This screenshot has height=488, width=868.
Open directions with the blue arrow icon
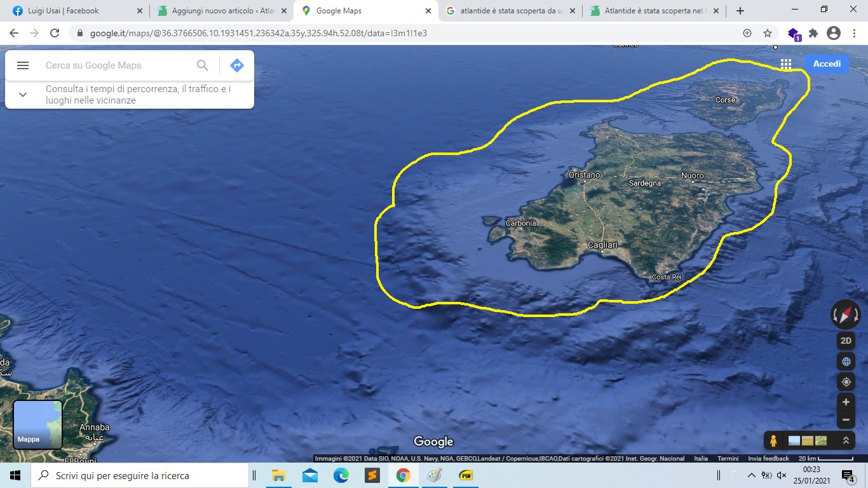pos(237,65)
